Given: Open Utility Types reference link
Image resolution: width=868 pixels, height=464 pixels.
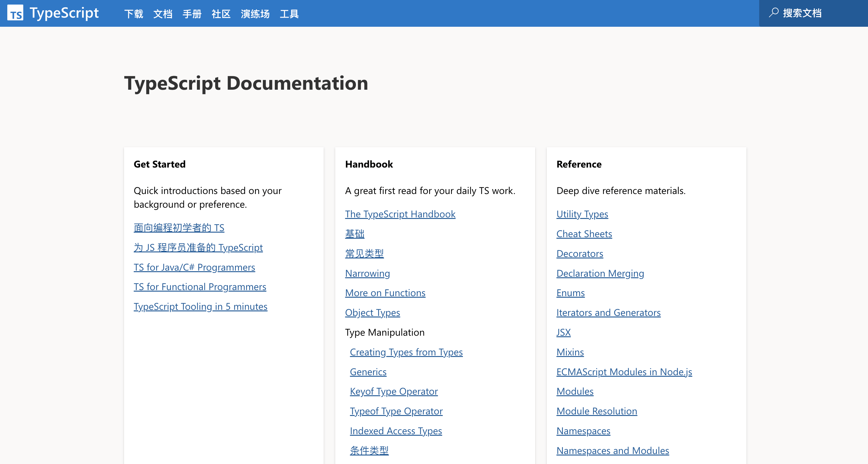Looking at the screenshot, I should coord(582,214).
